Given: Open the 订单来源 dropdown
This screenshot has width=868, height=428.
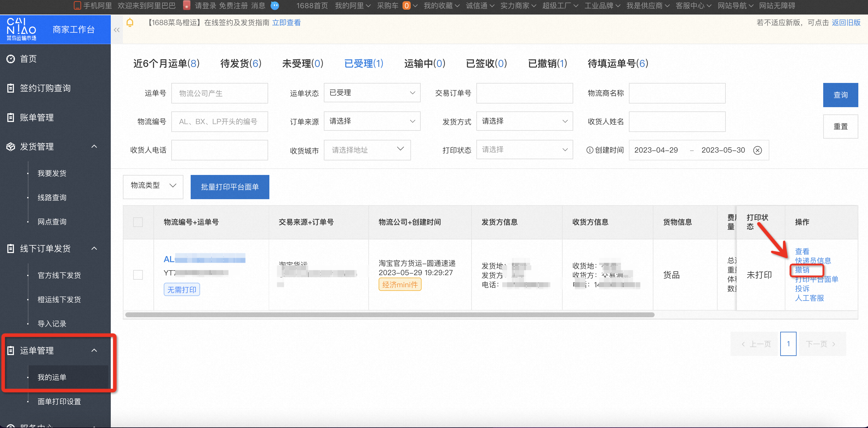Looking at the screenshot, I should (372, 121).
